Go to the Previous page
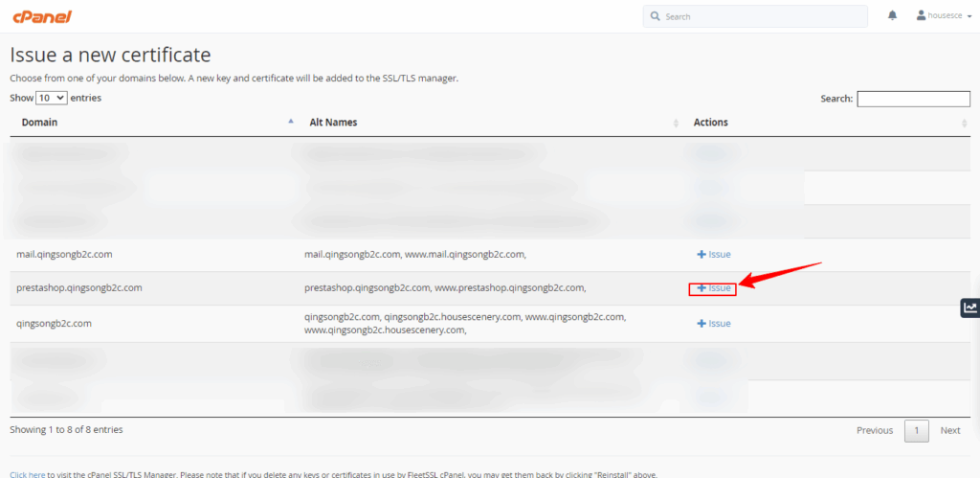Screen dimensions: 980x478 [875, 430]
